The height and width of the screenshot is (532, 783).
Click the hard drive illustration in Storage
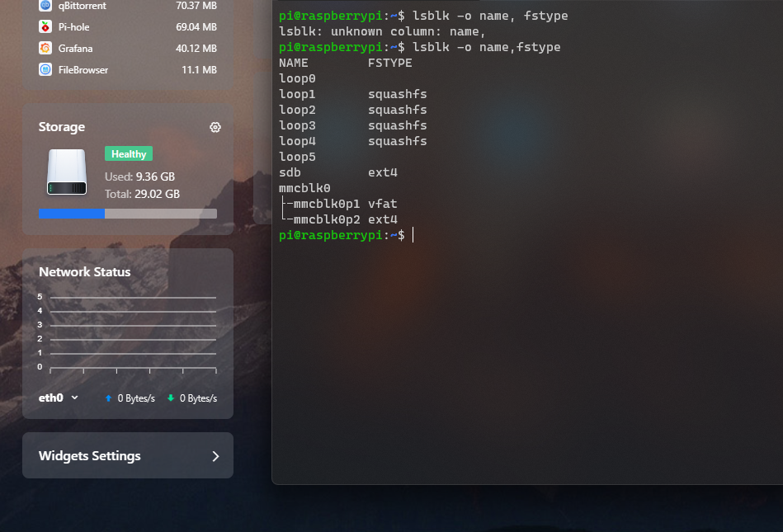coord(66,173)
